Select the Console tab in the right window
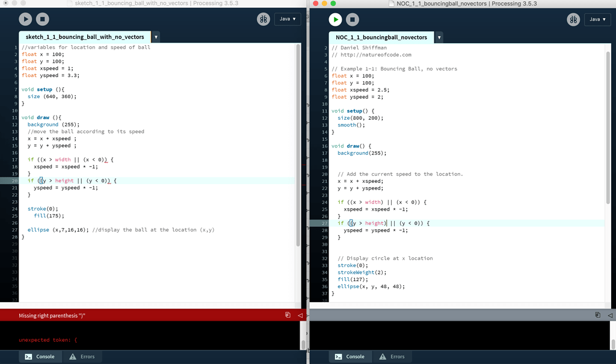Screen dimensions: 616x364 (350, 356)
